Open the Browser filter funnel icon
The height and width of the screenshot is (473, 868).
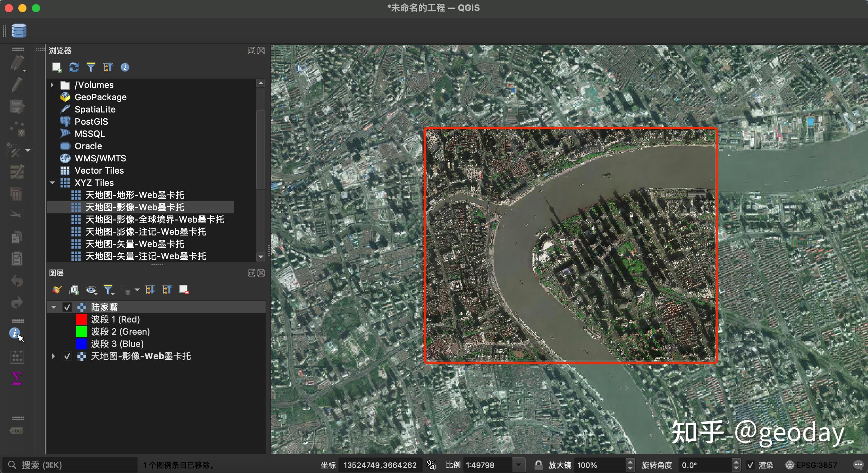pos(91,67)
